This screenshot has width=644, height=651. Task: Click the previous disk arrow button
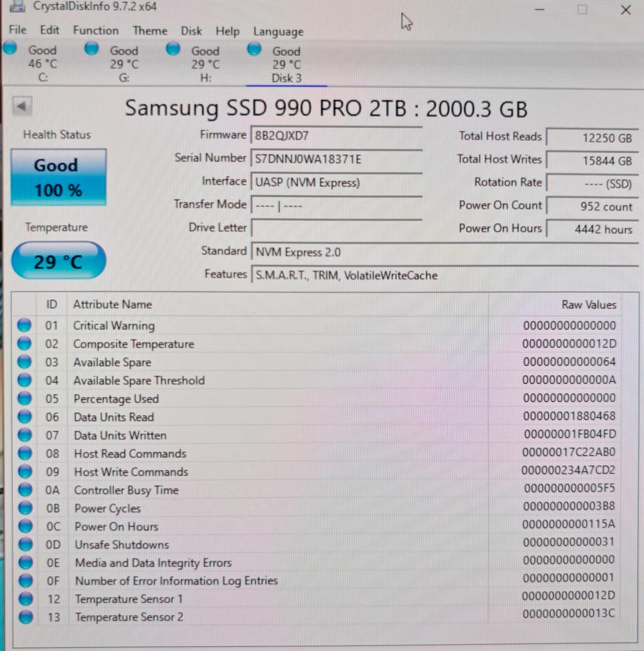[22, 107]
